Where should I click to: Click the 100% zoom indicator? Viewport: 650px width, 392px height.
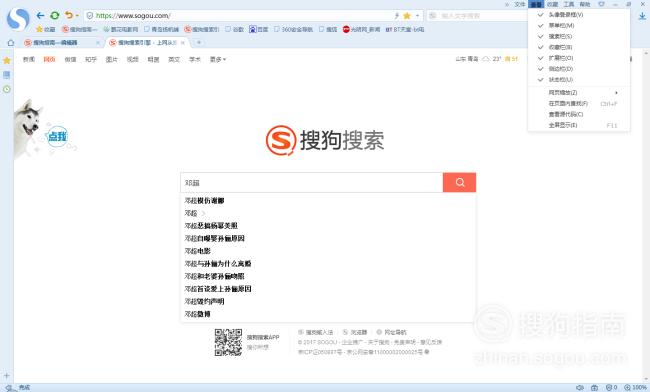pyautogui.click(x=635, y=387)
